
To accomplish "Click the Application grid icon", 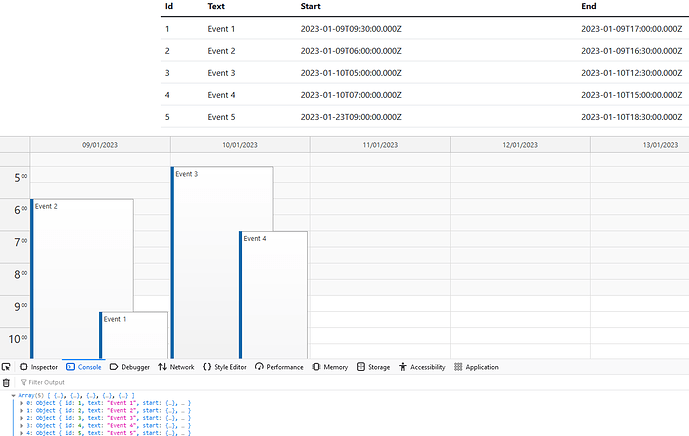I will (x=458, y=367).
